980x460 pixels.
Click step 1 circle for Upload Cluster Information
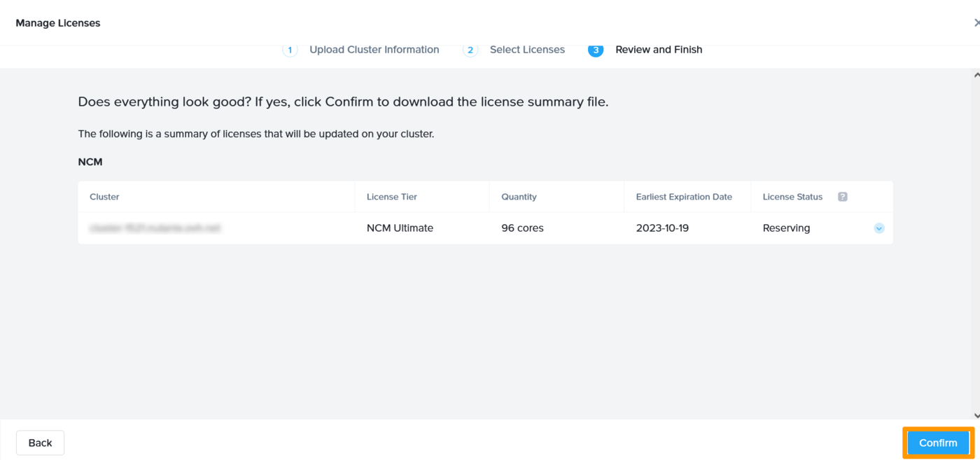(290, 50)
